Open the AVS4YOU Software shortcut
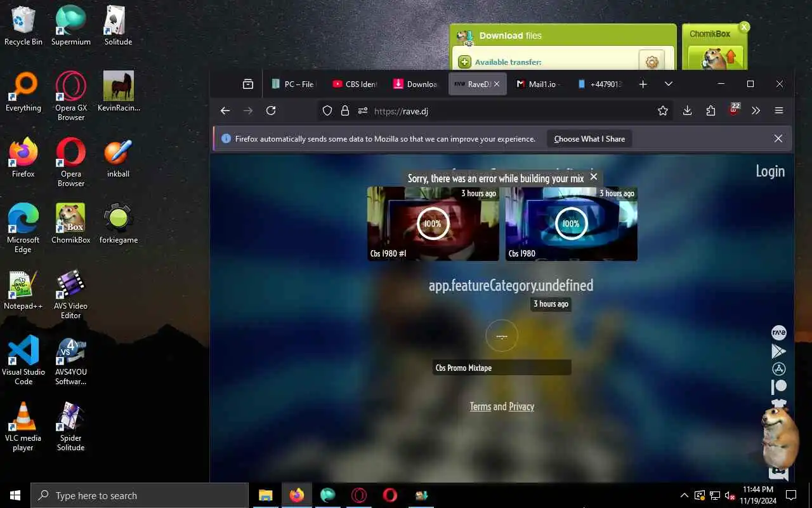Viewport: 812px width, 508px height. point(70,360)
